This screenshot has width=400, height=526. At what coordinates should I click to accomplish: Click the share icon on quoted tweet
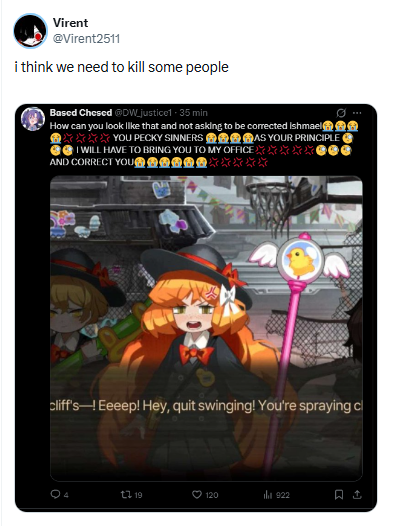(357, 494)
